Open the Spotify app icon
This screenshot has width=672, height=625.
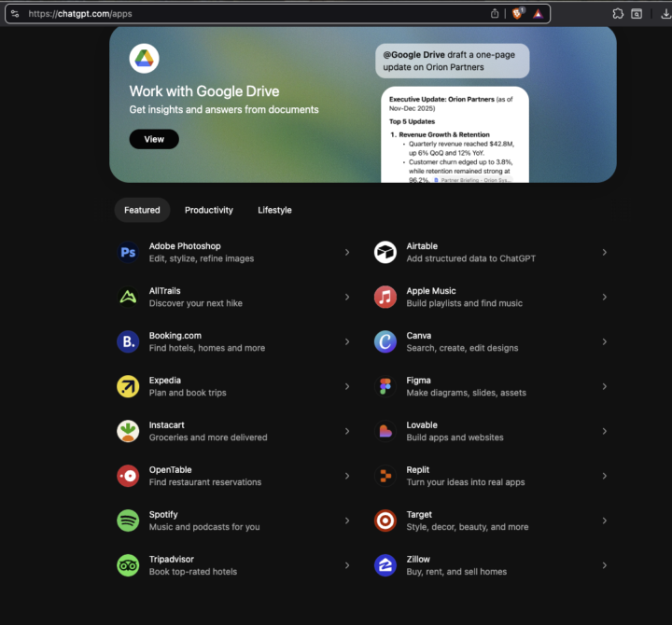point(128,521)
